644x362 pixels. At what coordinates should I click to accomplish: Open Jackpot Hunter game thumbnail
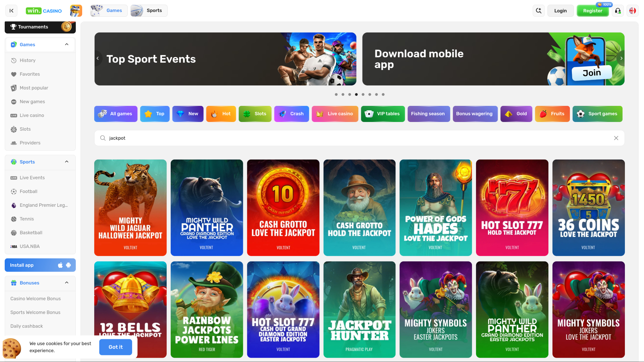(x=360, y=310)
